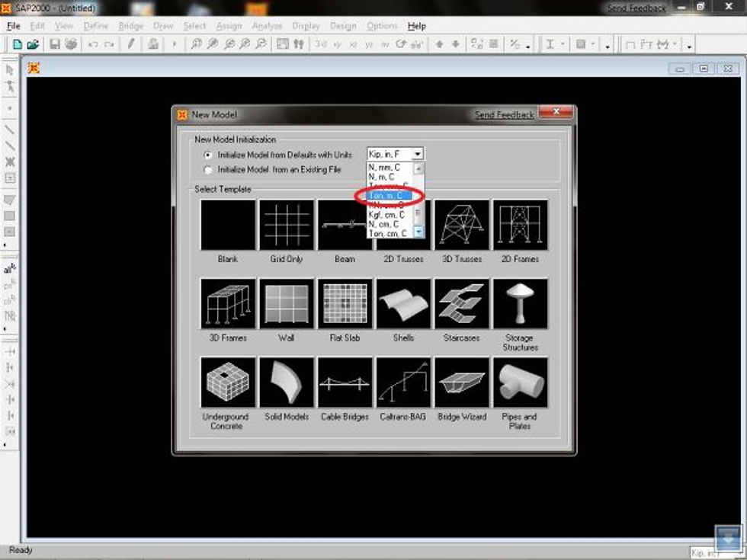The image size is (747, 560).
Task: Choose the Shells template
Action: tap(403, 304)
